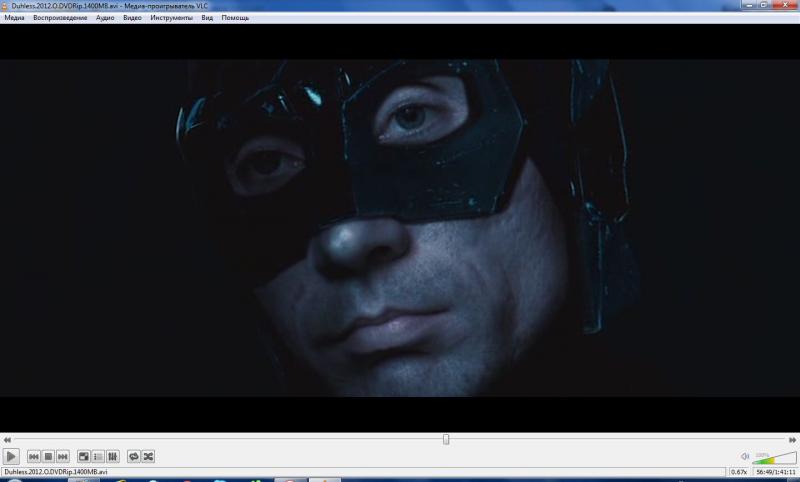Expand the Аудио menu
This screenshot has width=800, height=482.
105,18
